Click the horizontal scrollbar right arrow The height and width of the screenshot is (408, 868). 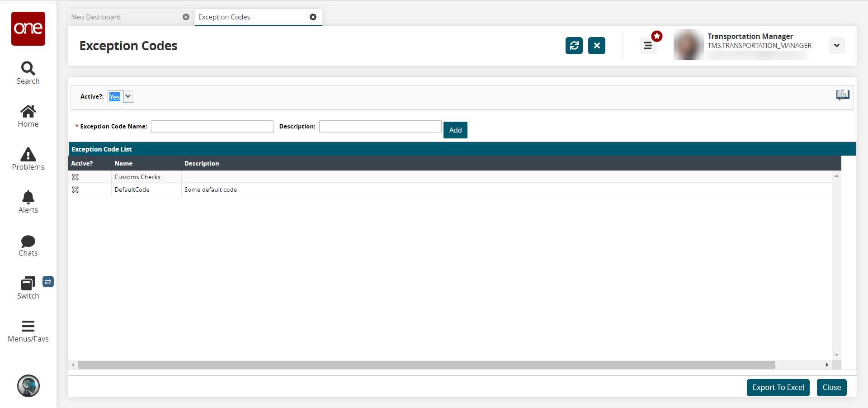(827, 365)
